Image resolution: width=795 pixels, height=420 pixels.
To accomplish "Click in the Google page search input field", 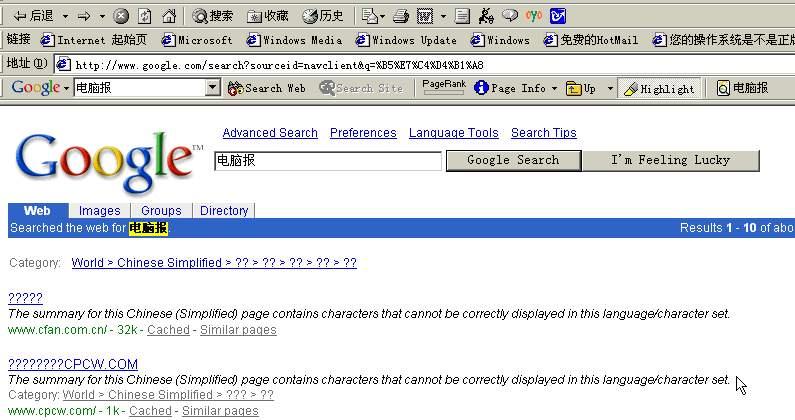I will 328,161.
